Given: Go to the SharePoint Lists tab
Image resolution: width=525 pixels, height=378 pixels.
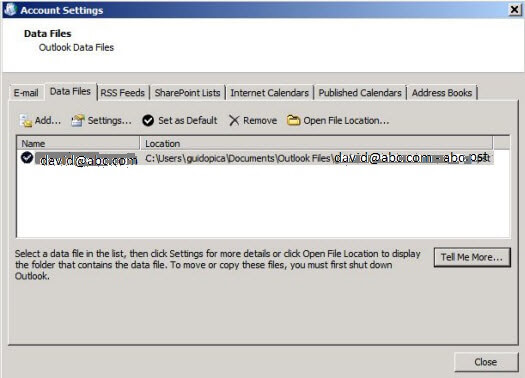Looking at the screenshot, I should [x=188, y=93].
